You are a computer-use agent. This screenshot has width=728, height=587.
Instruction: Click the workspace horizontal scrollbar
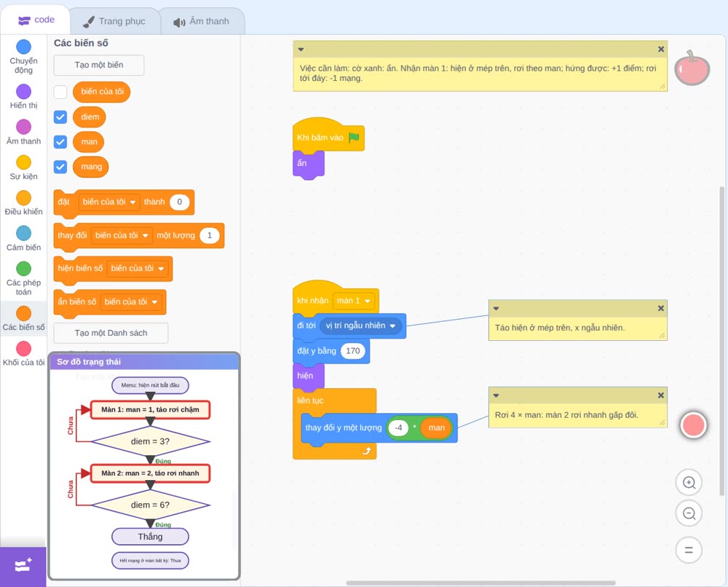481,583
